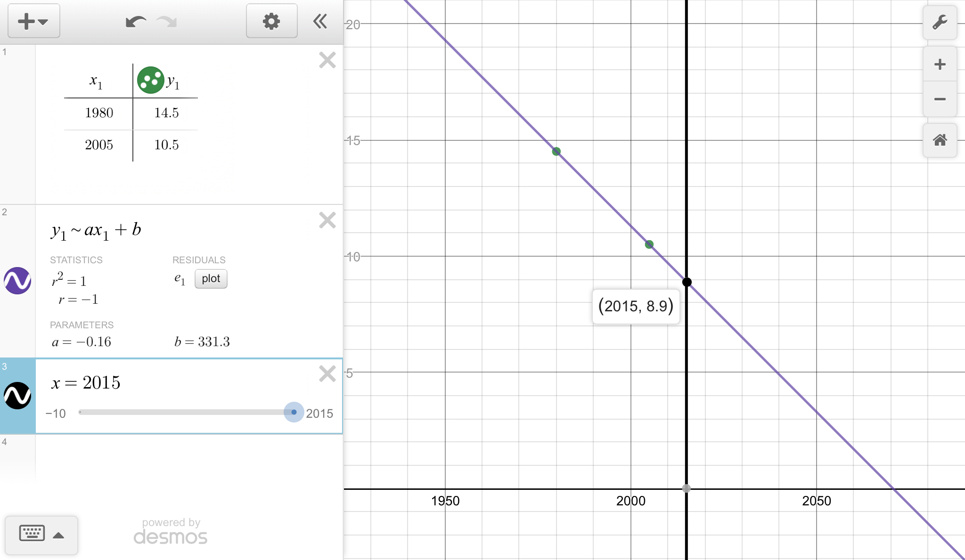Click the Redo arrow
This screenshot has height=560, width=965.
tap(166, 22)
